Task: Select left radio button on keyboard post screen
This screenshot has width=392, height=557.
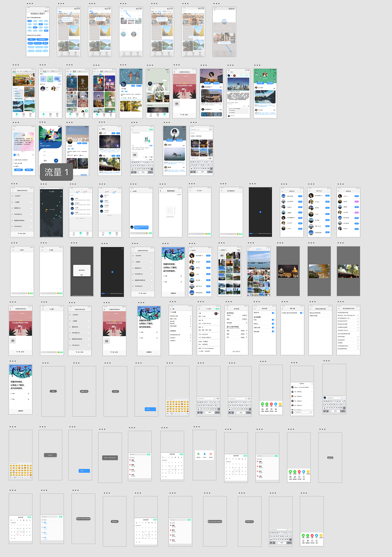Action: click(x=145, y=157)
